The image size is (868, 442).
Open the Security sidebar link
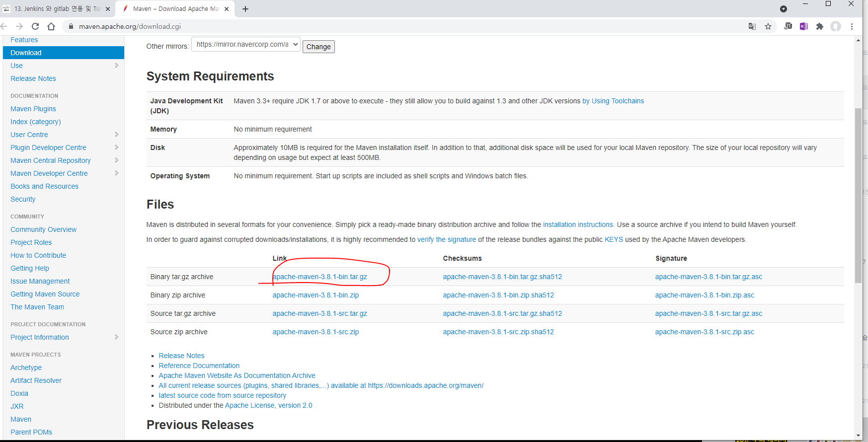coord(23,199)
